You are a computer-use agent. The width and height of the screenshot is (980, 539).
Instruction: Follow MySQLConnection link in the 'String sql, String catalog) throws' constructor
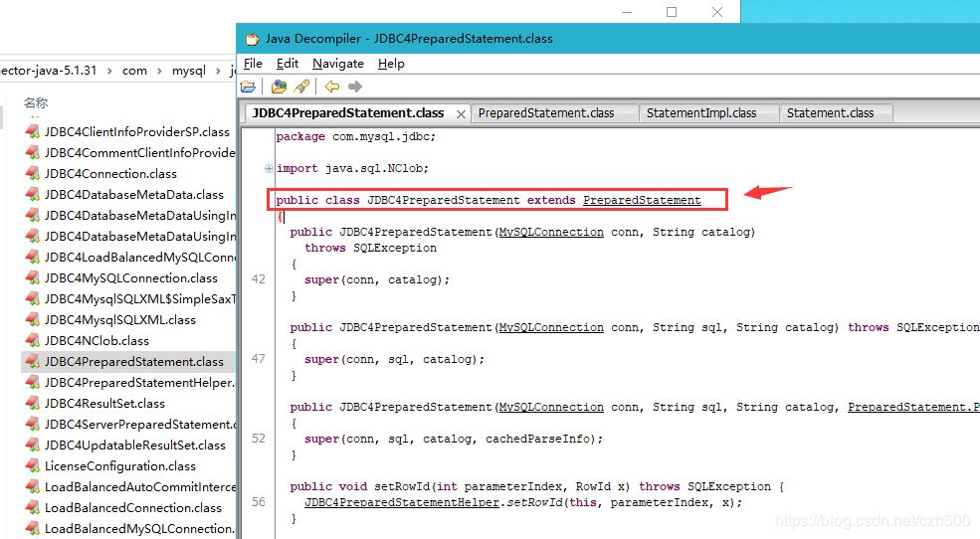[551, 327]
